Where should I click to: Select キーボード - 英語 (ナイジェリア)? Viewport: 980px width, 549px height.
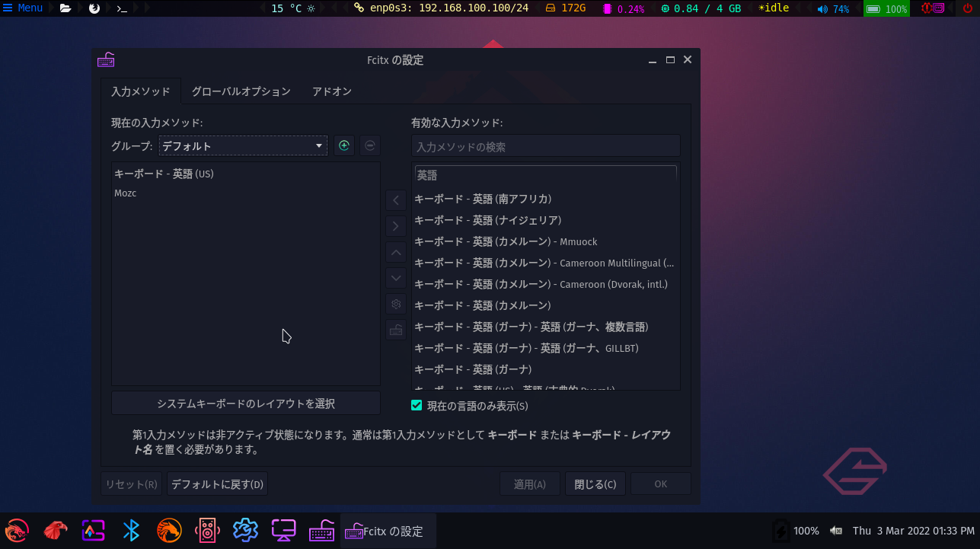pos(545,220)
